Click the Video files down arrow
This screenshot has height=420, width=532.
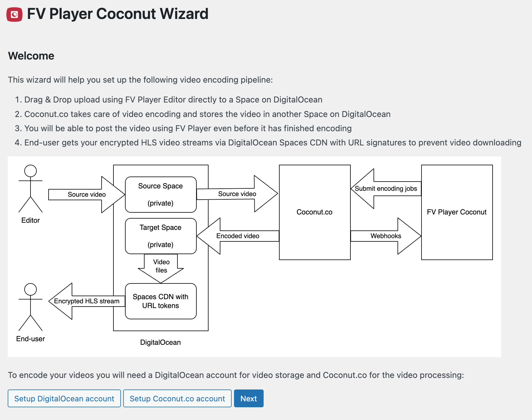pos(161,267)
